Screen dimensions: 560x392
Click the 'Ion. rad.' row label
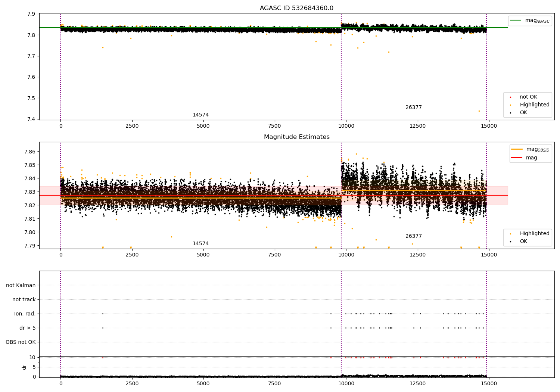[25, 314]
